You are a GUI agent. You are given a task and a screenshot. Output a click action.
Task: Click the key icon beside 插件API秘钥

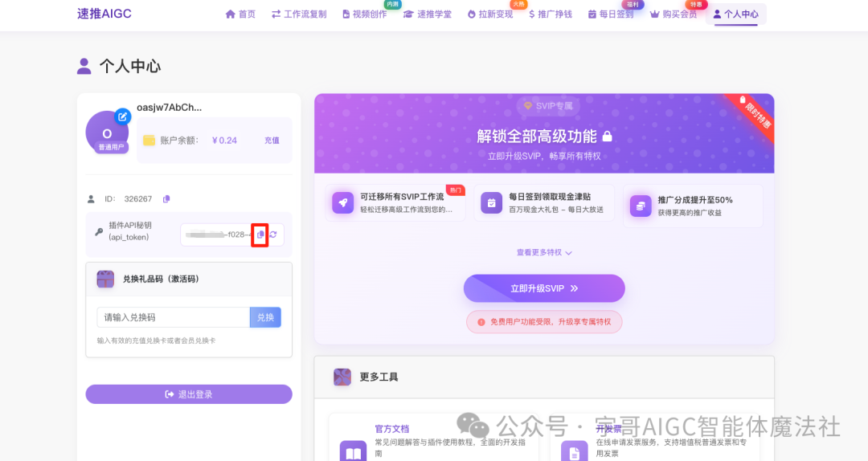(99, 232)
